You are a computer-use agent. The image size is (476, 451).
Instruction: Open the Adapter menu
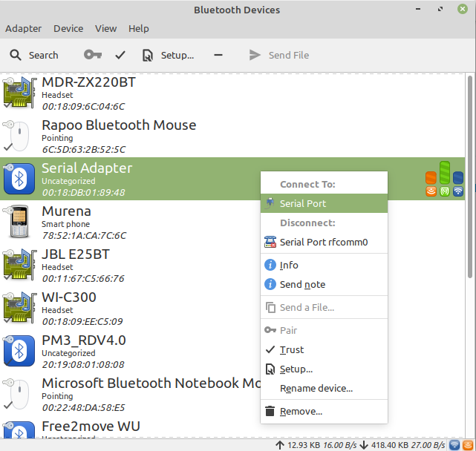click(x=23, y=28)
